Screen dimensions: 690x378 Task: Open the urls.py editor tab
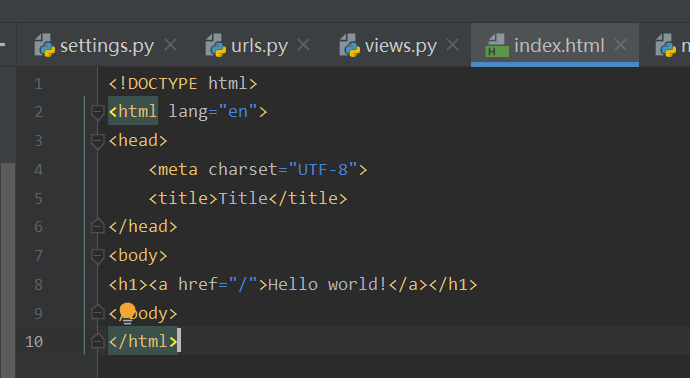[259, 46]
